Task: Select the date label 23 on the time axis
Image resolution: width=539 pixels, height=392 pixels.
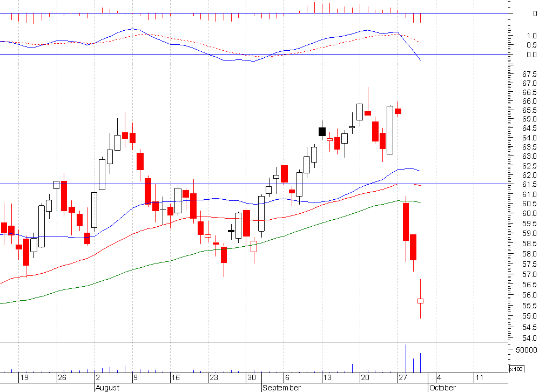Action: (x=214, y=377)
